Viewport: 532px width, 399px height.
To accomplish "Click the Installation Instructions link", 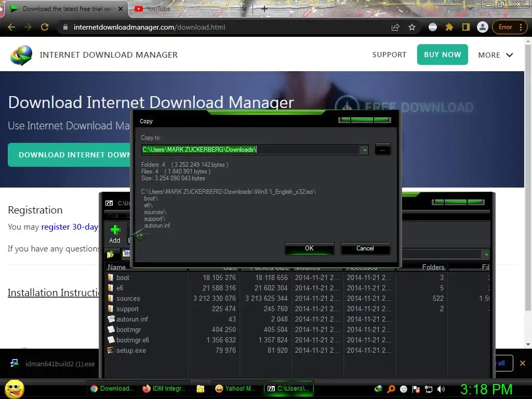I will coord(54,292).
